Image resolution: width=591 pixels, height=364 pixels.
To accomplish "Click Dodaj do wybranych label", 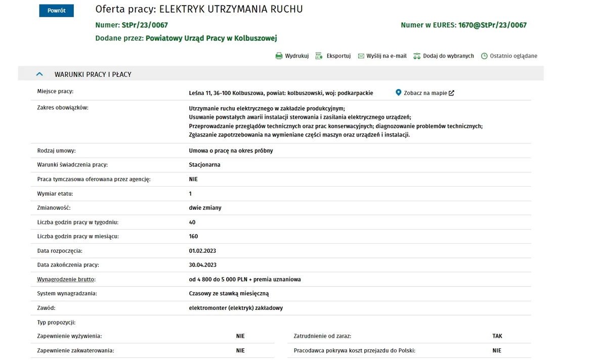I will pyautogui.click(x=448, y=56).
